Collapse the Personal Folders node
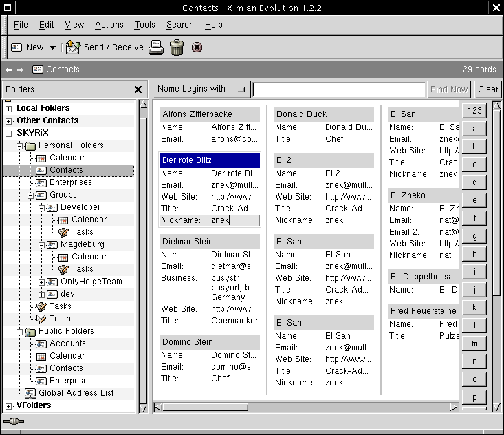504x435 pixels. [x=20, y=146]
